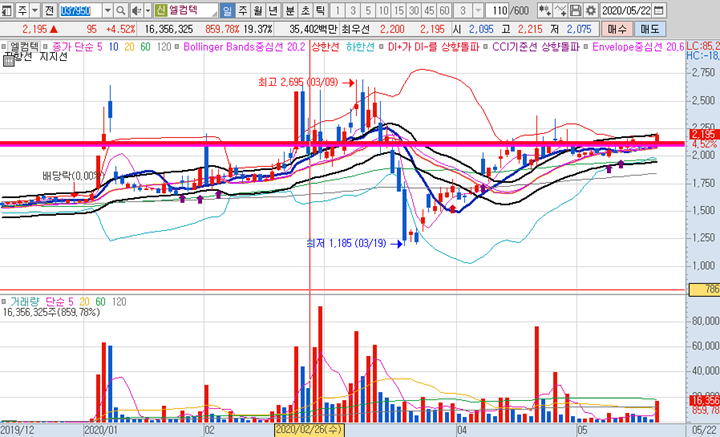The image size is (720, 437).
Task: Click the 전 button
Action: [x=50, y=10]
